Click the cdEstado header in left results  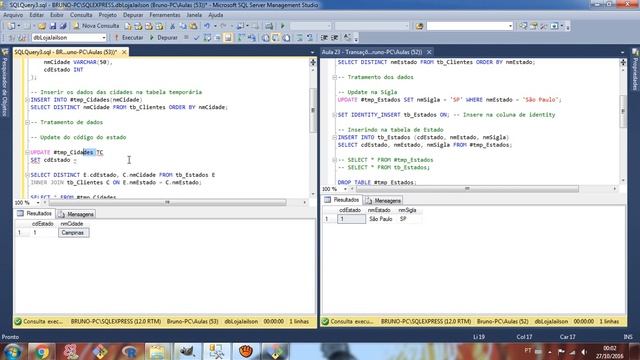click(43, 224)
